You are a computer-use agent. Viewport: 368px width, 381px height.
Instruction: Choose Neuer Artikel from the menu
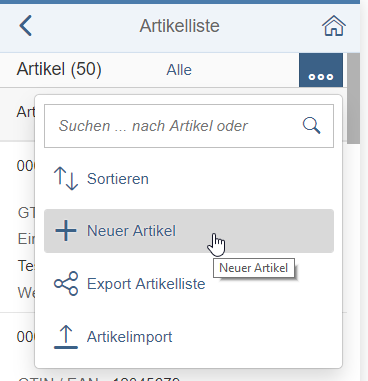[x=189, y=231]
